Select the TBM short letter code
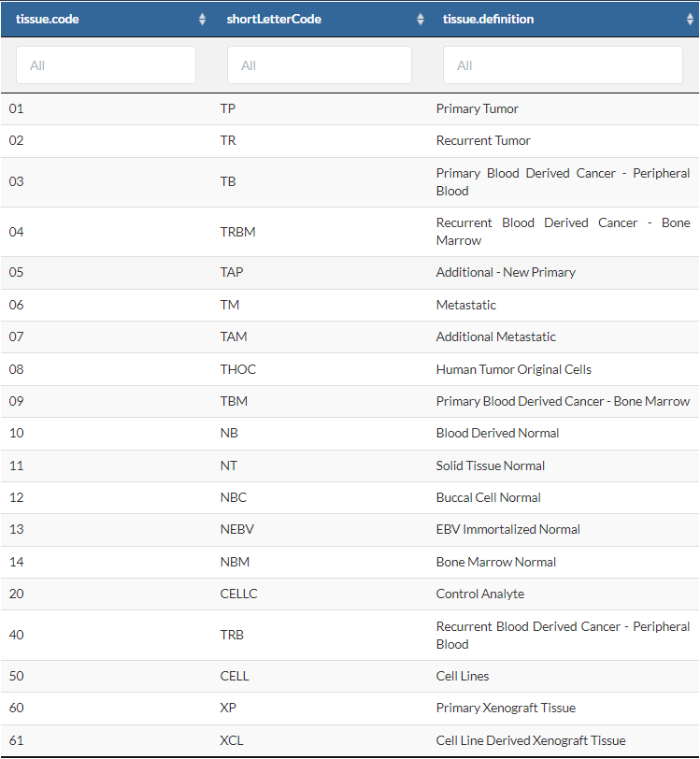 [x=234, y=401]
